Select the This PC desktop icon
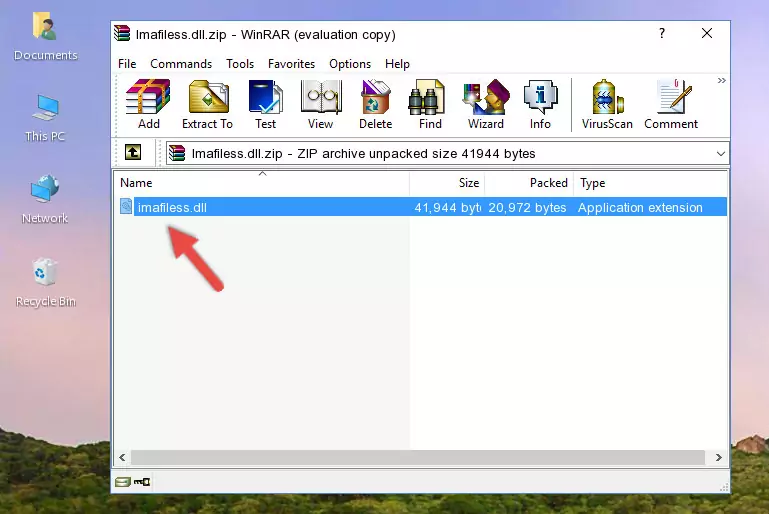 (x=45, y=117)
